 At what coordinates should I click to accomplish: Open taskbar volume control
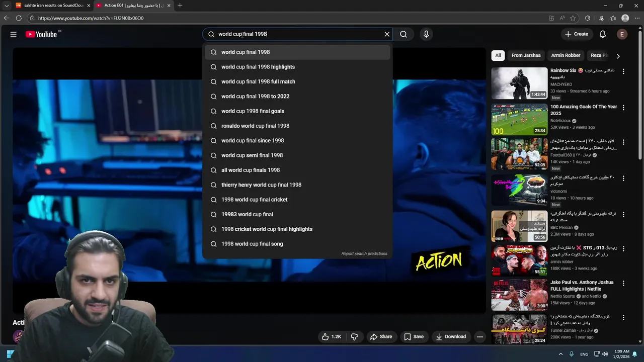[605, 354]
